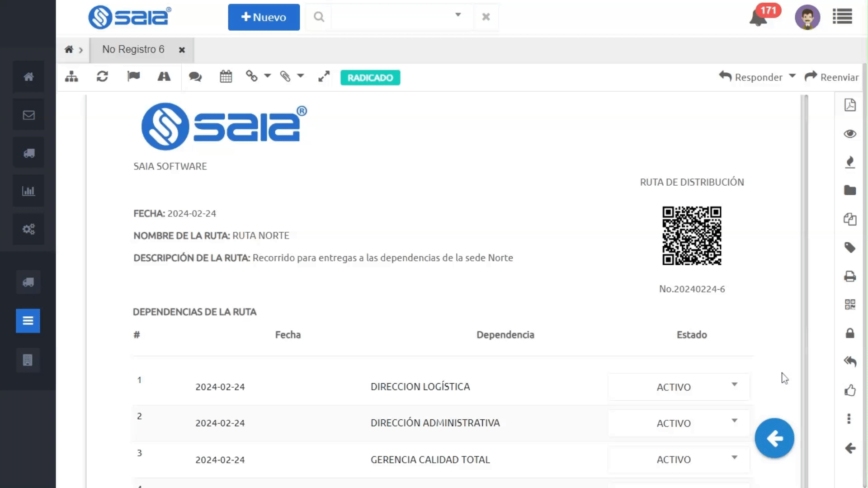Click the QR code icon in sidebar
The width and height of the screenshot is (868, 488).
(850, 305)
